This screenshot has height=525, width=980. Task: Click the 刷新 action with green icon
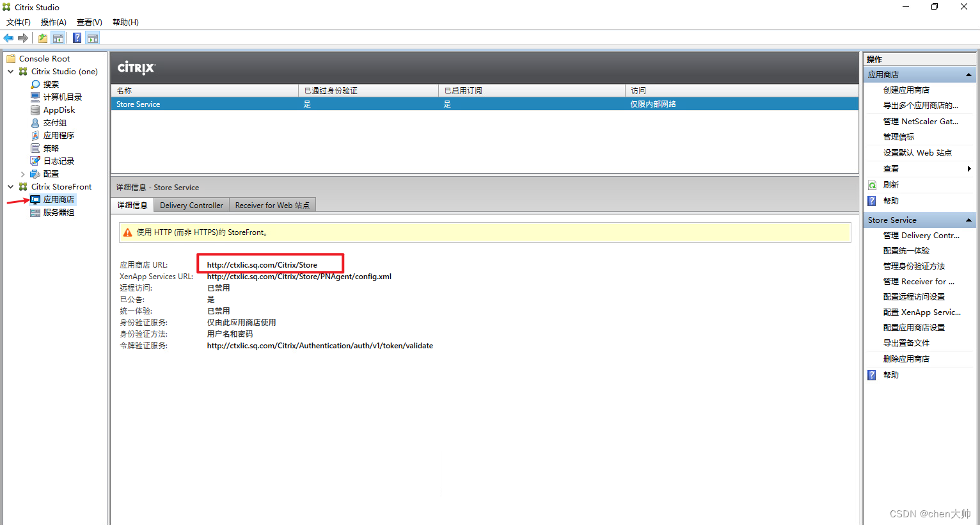(x=891, y=185)
